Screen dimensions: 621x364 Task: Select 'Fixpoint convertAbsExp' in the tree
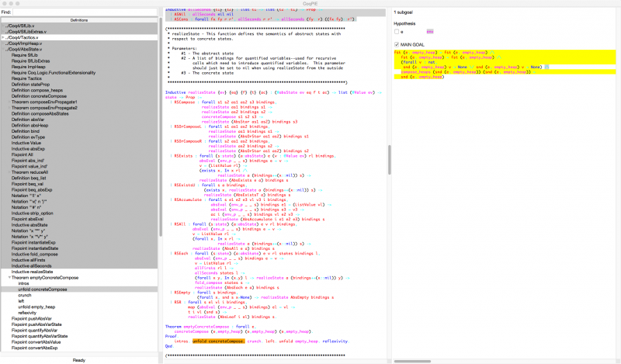34,348
